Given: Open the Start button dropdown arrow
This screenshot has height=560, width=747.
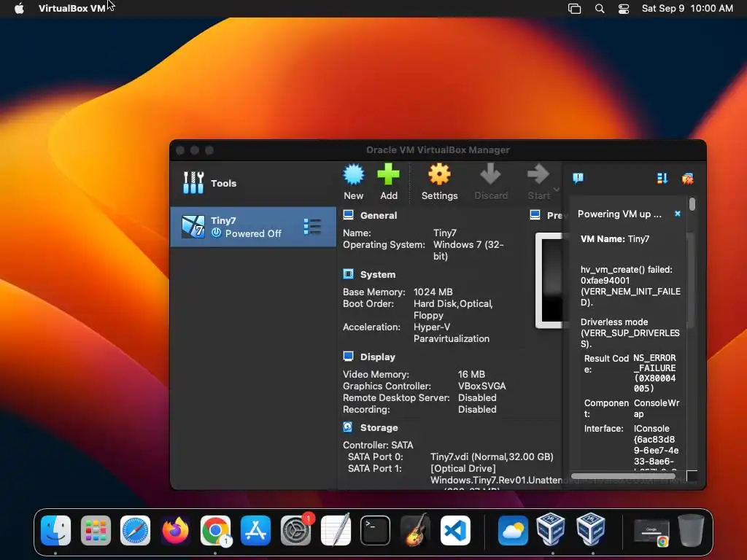Looking at the screenshot, I should tap(556, 190).
